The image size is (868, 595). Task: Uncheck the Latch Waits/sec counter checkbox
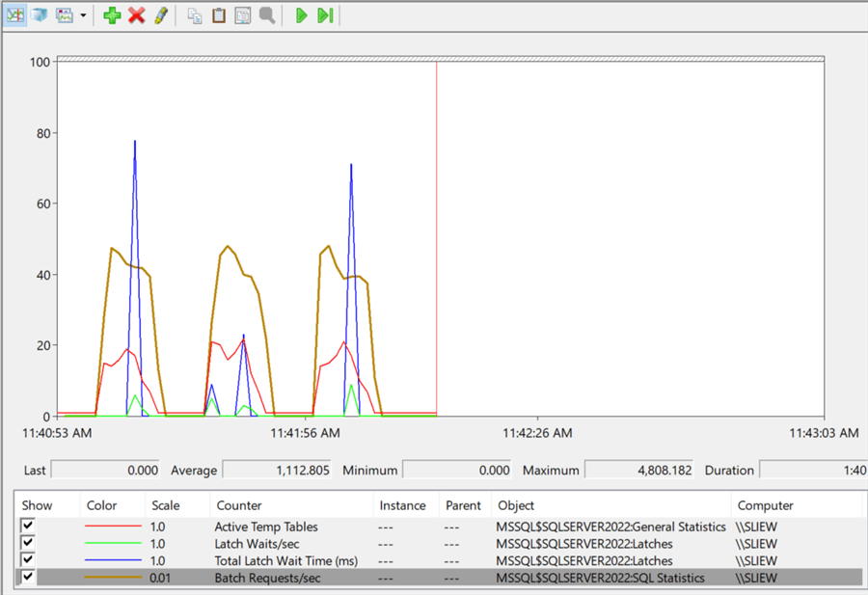pos(28,542)
